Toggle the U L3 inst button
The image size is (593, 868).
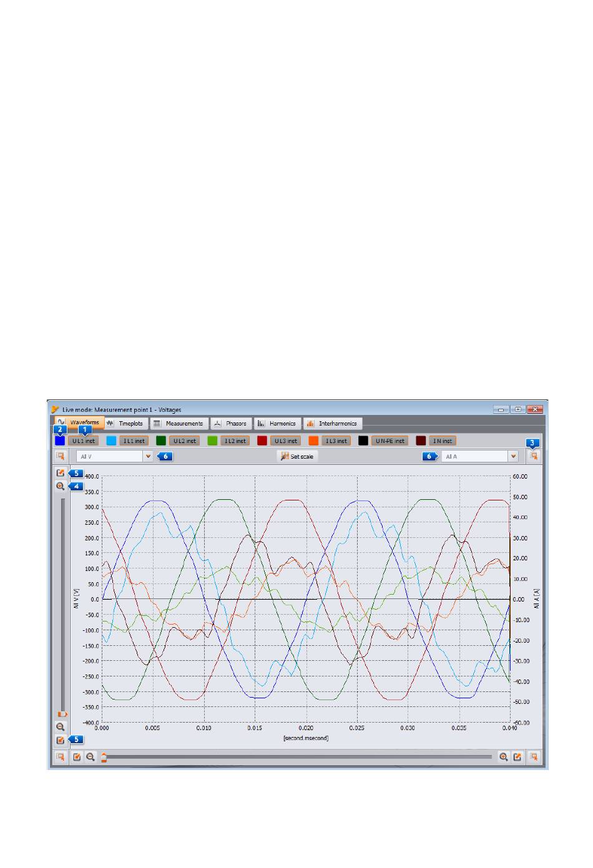tap(287, 441)
